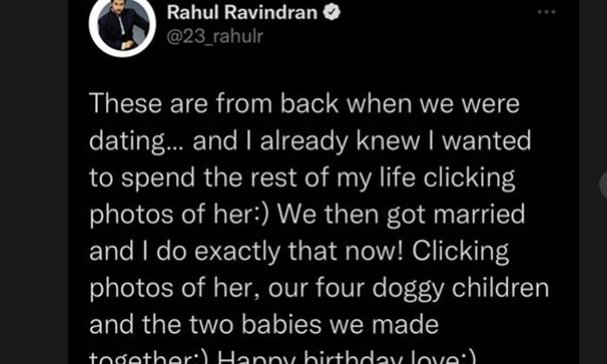Screen dimensions: 607x364
Task: Click the gray strip right of the tweet card
Action: (x=593, y=116)
